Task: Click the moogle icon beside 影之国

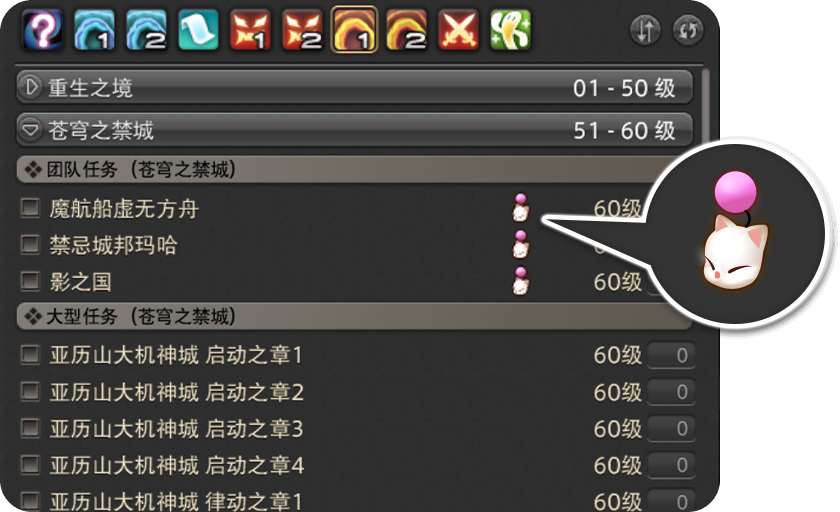Action: [521, 281]
